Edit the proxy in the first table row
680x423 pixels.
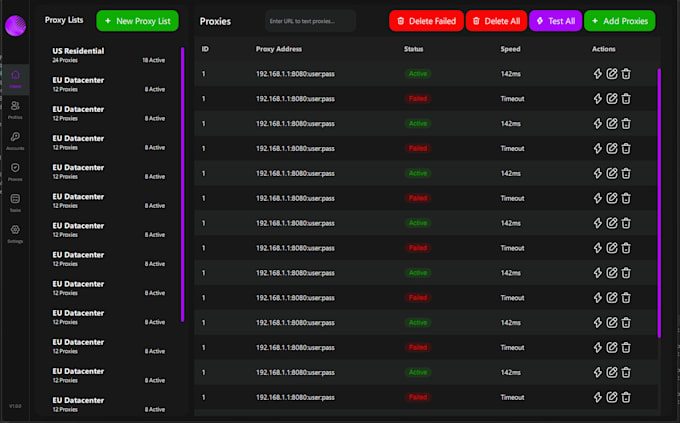(612, 74)
